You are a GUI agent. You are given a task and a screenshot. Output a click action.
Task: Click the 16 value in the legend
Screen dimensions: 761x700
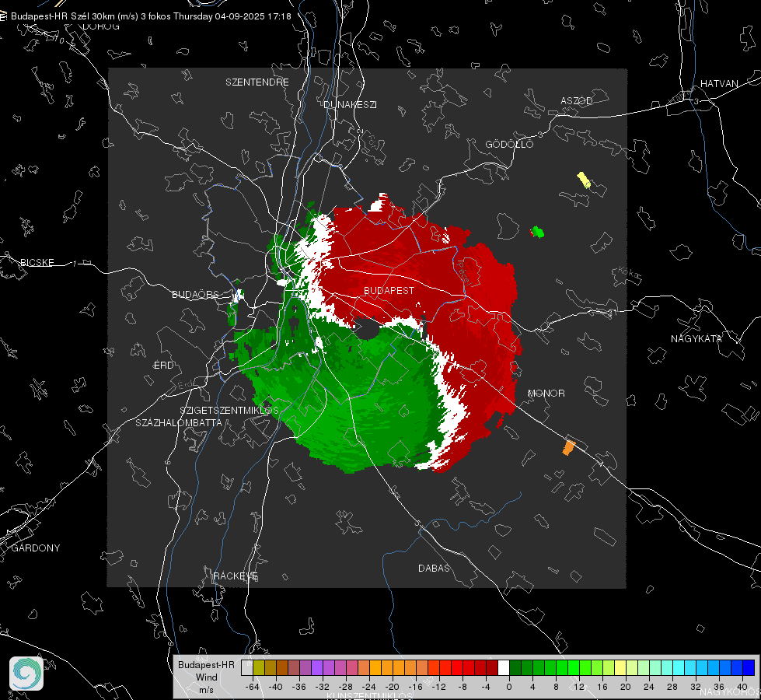point(602,687)
